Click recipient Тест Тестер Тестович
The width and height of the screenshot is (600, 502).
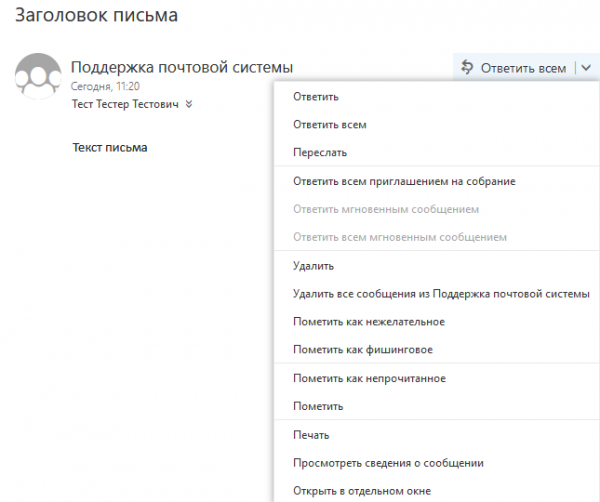click(x=125, y=104)
